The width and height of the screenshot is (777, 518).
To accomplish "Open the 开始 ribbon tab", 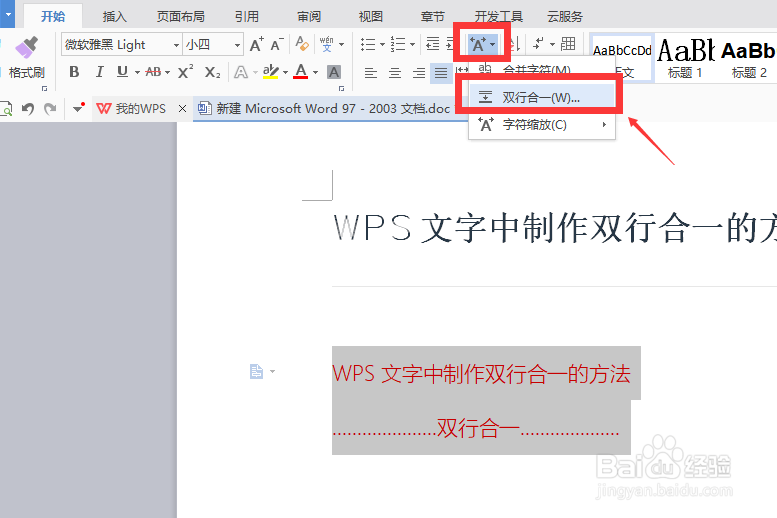I will click(x=53, y=16).
